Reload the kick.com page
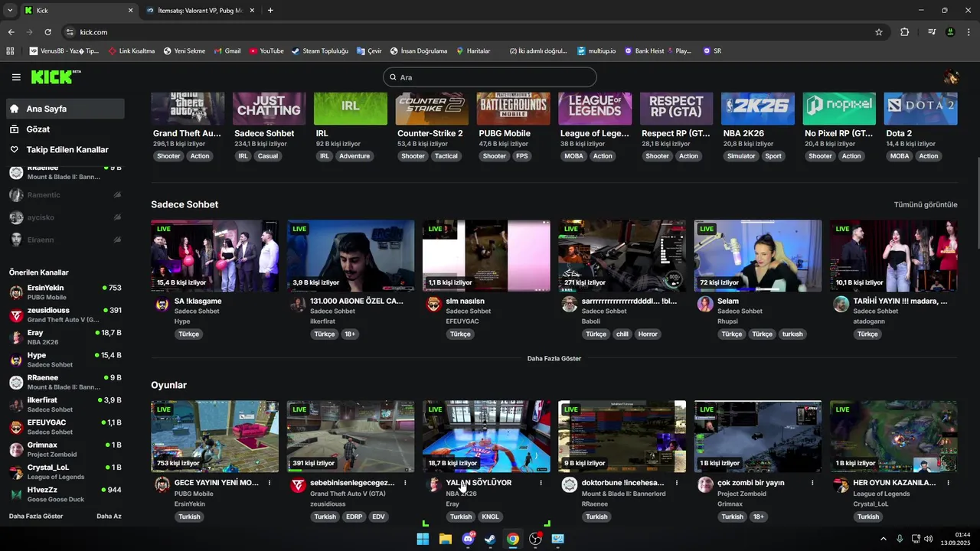This screenshot has height=551, width=980. point(47,32)
